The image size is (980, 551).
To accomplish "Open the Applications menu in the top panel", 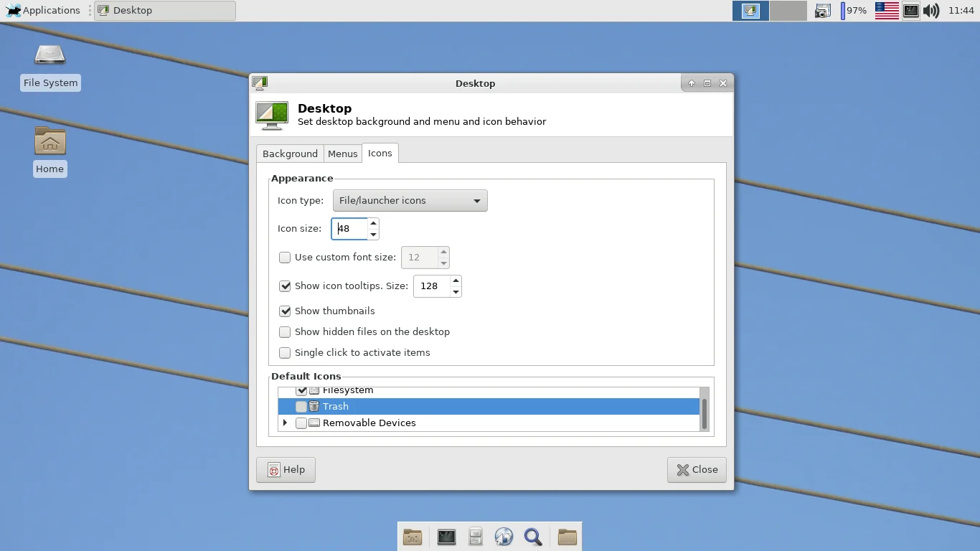I will 42,11.
